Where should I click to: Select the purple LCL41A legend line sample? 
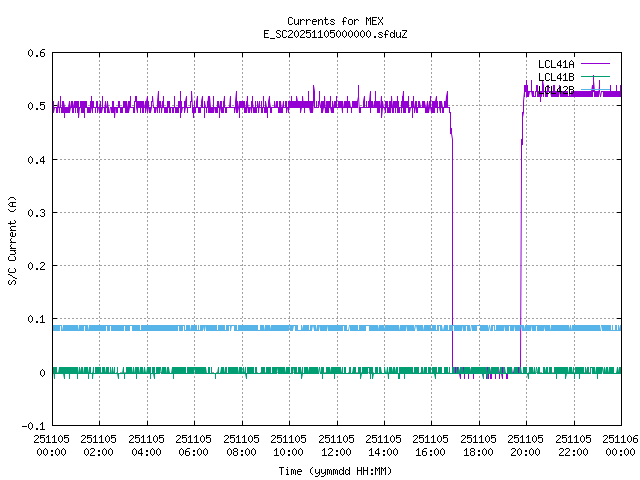594,64
